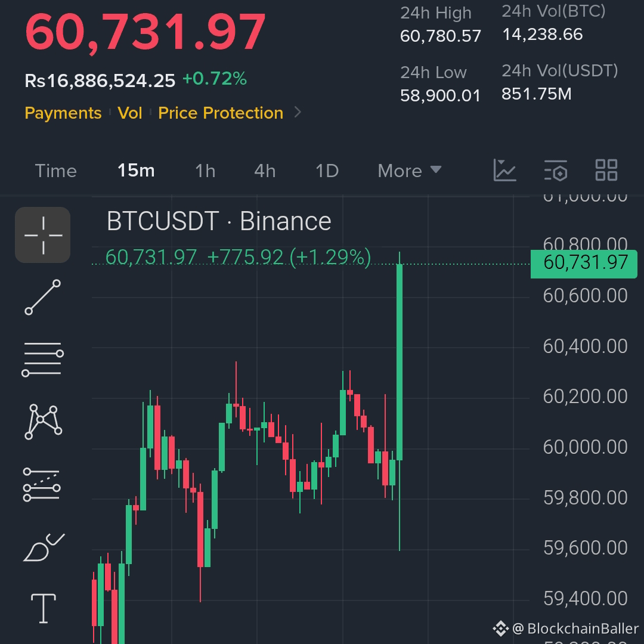
Task: Open chart settings icon
Action: (x=556, y=171)
